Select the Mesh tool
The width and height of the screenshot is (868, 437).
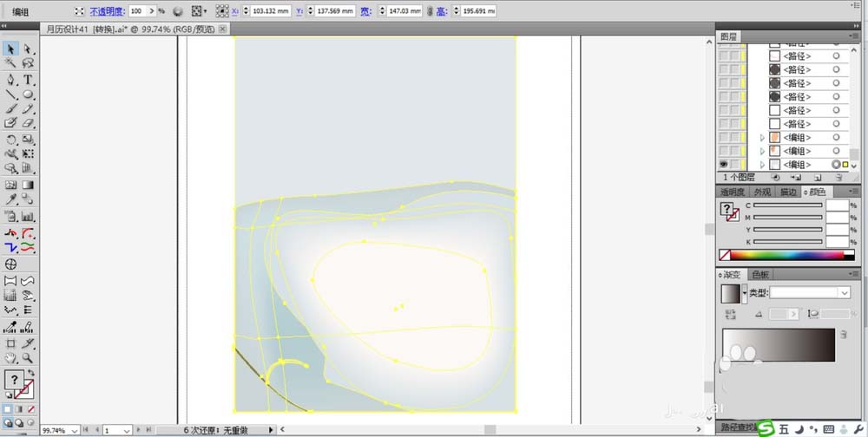tap(11, 186)
